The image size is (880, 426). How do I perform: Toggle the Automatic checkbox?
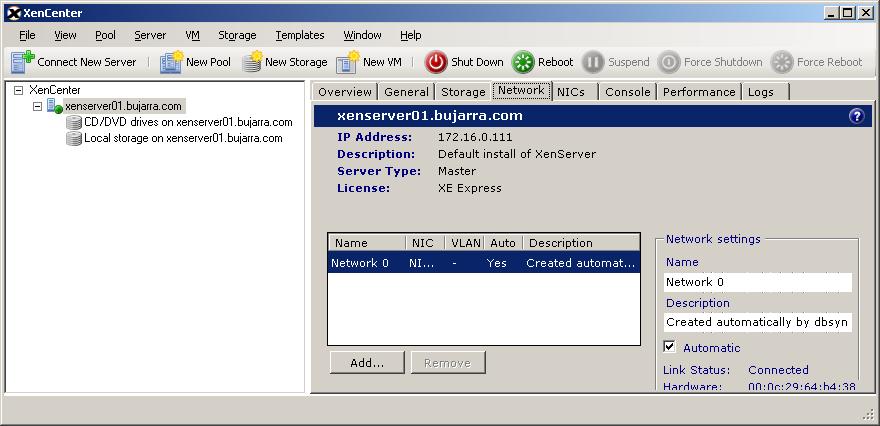(670, 346)
